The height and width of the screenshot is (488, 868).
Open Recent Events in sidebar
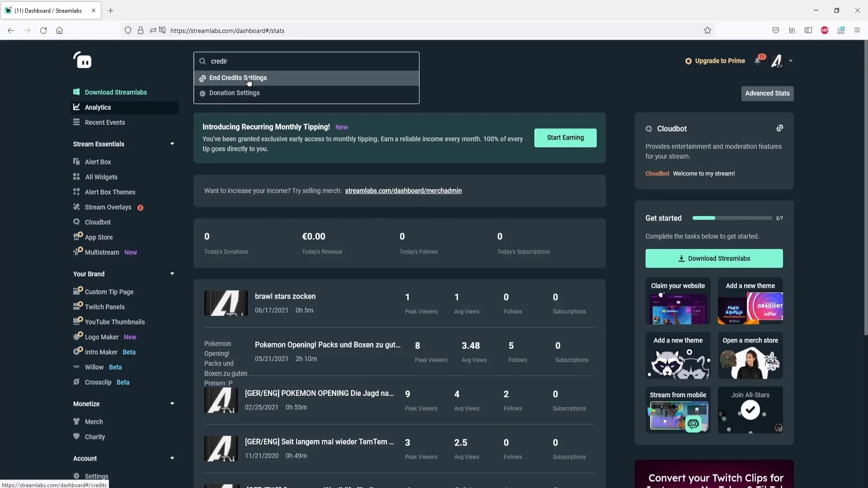point(105,122)
